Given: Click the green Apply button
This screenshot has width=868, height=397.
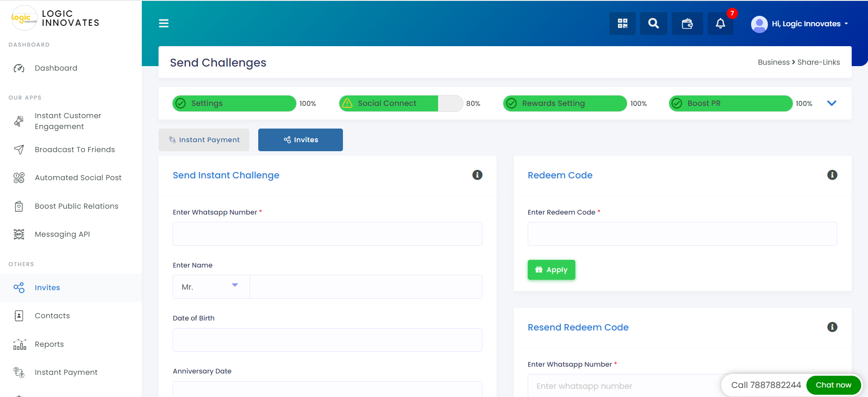Looking at the screenshot, I should point(551,270).
